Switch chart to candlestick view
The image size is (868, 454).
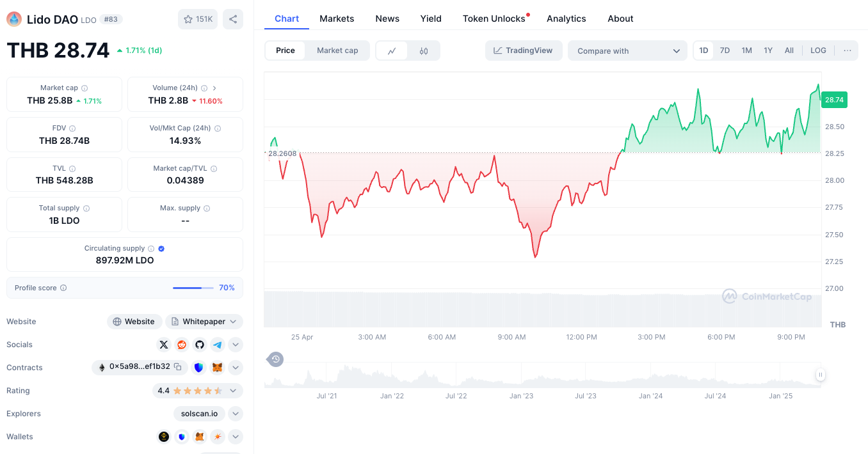(424, 51)
